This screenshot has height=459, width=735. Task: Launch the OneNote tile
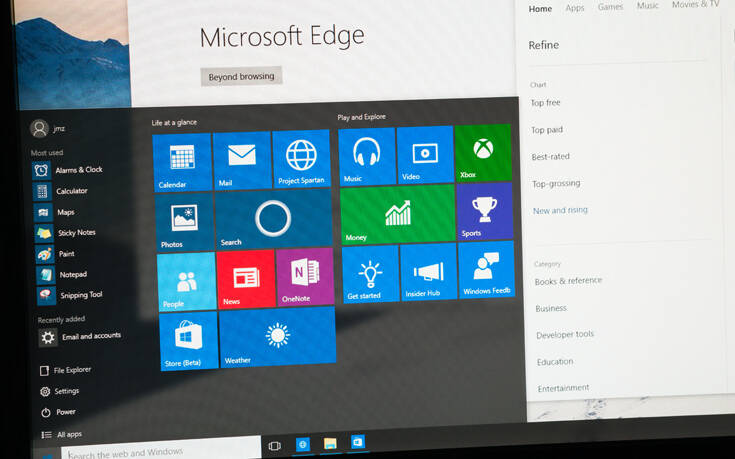(x=305, y=277)
